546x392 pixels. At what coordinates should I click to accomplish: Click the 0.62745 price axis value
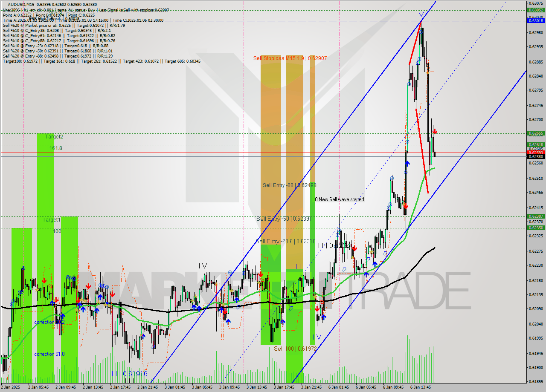point(535,105)
